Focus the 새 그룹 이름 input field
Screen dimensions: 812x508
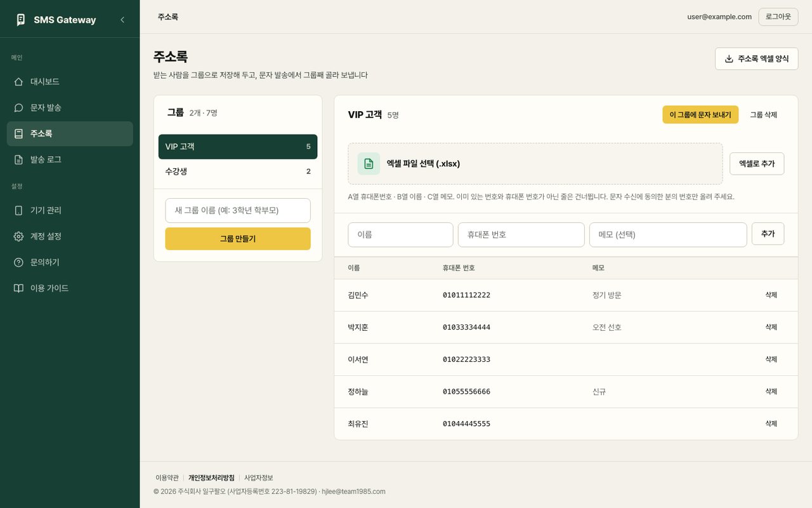click(x=238, y=211)
